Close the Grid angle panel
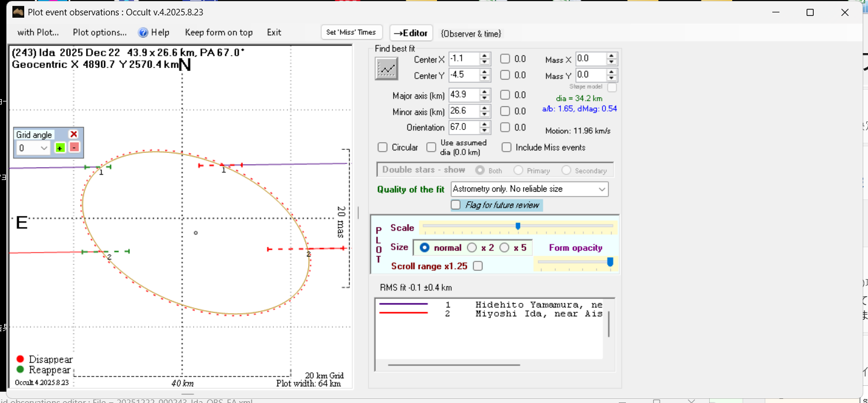The height and width of the screenshot is (403, 868). (74, 135)
